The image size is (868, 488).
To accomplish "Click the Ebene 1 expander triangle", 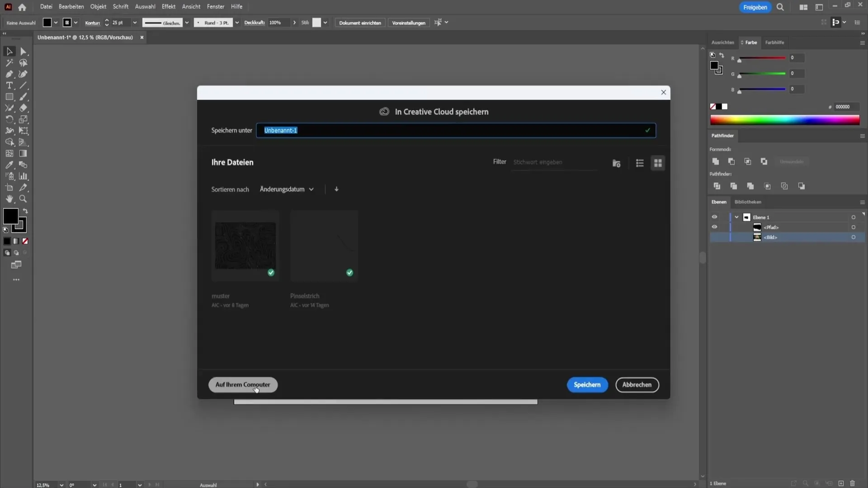I will 737,217.
